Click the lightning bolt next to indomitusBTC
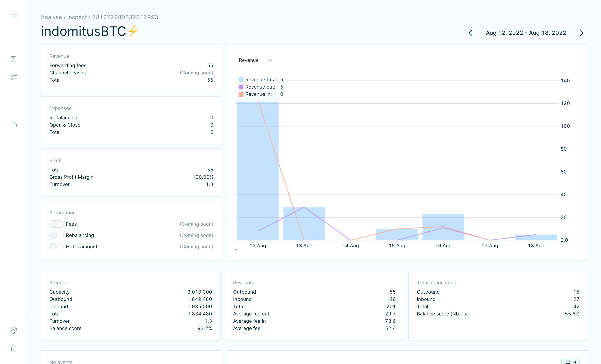The width and height of the screenshot is (601, 364). [133, 31]
